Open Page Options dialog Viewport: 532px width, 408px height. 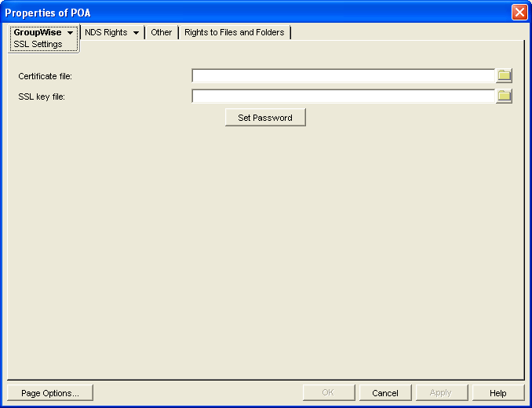pyautogui.click(x=50, y=393)
